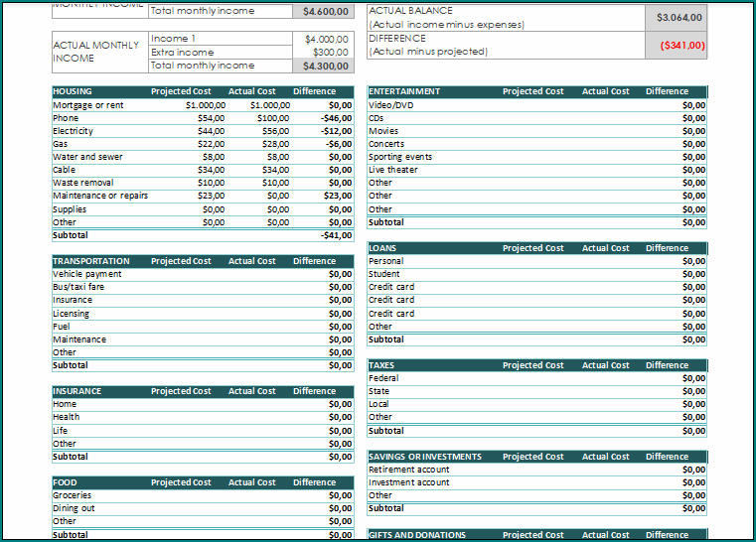Click the 'Mortgage or rent' row label
The image size is (756, 542).
[88, 105]
